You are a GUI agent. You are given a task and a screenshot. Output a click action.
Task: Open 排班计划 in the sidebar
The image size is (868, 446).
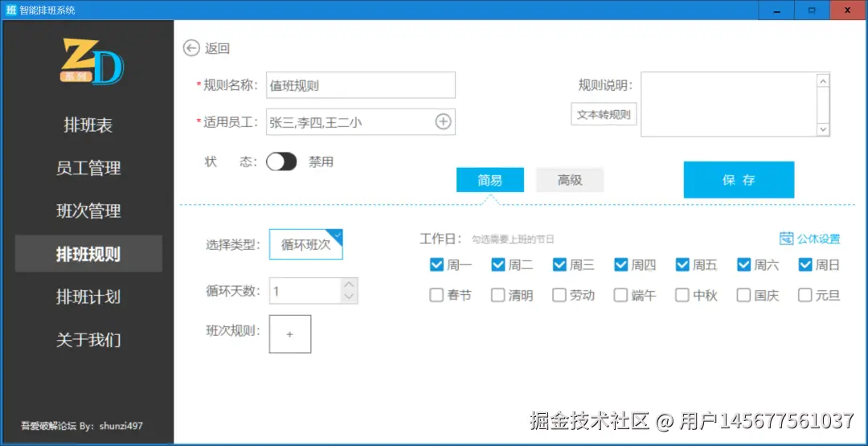88,297
